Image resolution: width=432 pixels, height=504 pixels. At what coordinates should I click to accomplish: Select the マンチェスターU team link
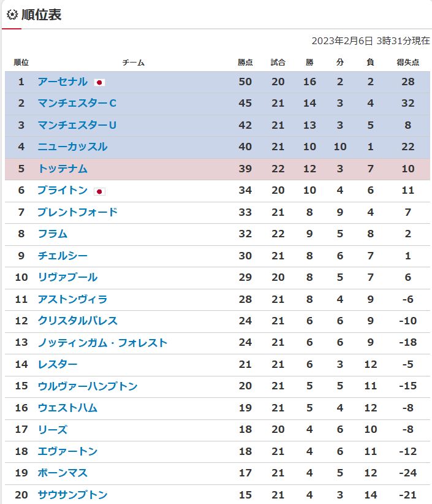click(77, 125)
